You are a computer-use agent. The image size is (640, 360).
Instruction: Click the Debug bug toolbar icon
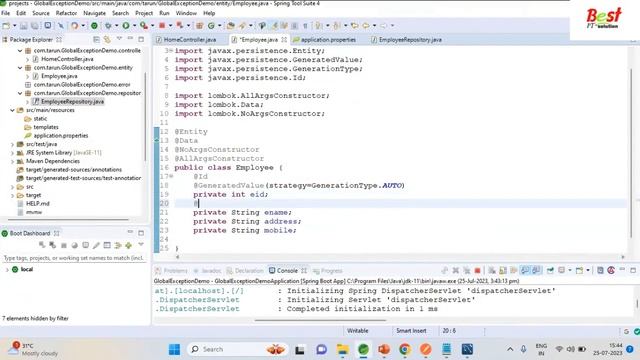pyautogui.click(x=108, y=26)
